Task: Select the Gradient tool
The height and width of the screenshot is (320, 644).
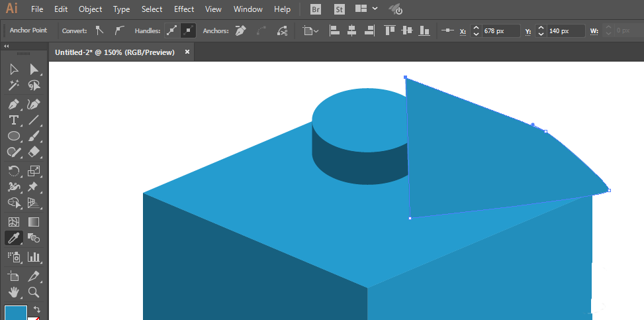Action: click(x=34, y=222)
